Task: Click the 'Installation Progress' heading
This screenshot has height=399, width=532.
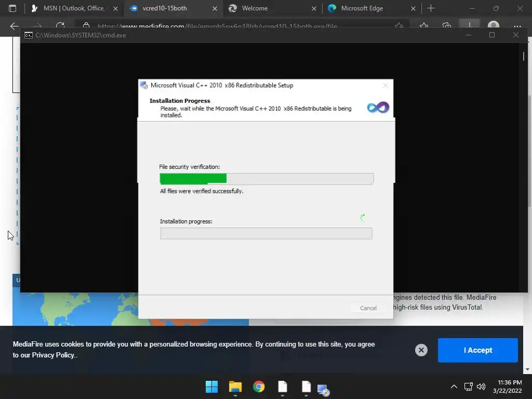Action: point(180,101)
